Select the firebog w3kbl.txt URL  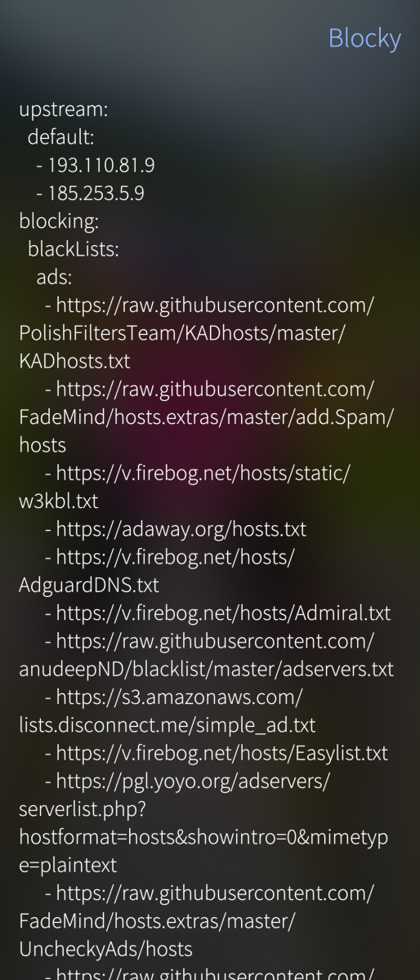(185, 487)
